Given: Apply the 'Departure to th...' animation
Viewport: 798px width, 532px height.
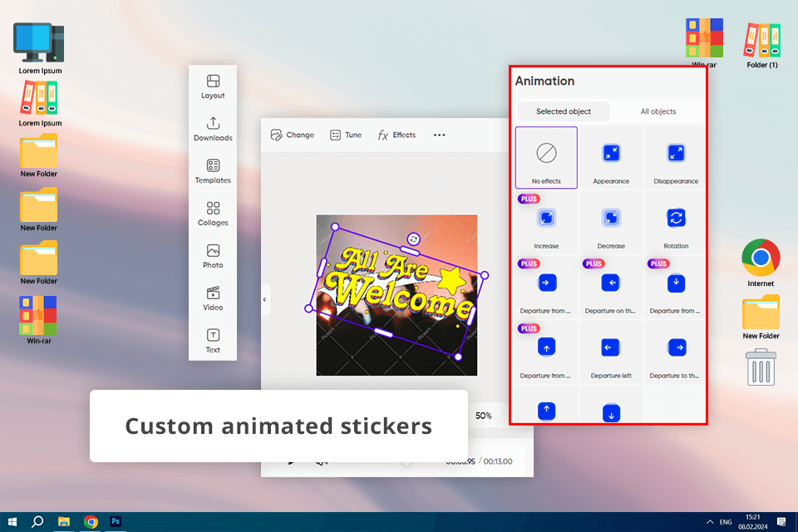Looking at the screenshot, I should tap(675, 352).
